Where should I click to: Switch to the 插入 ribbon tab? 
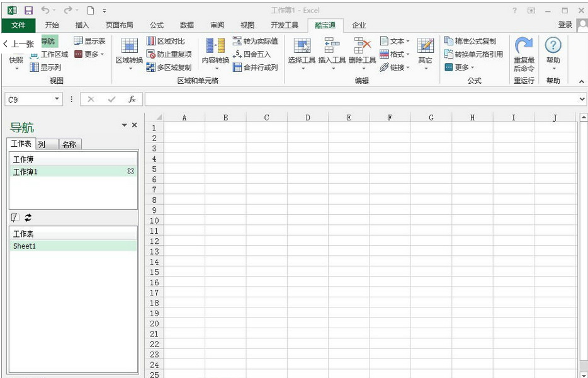[82, 25]
